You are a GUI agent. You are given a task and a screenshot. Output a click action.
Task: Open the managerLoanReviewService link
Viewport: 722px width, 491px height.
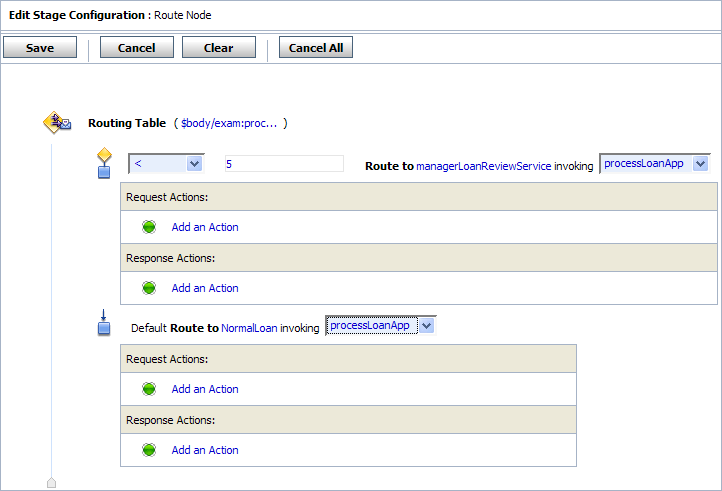point(483,166)
